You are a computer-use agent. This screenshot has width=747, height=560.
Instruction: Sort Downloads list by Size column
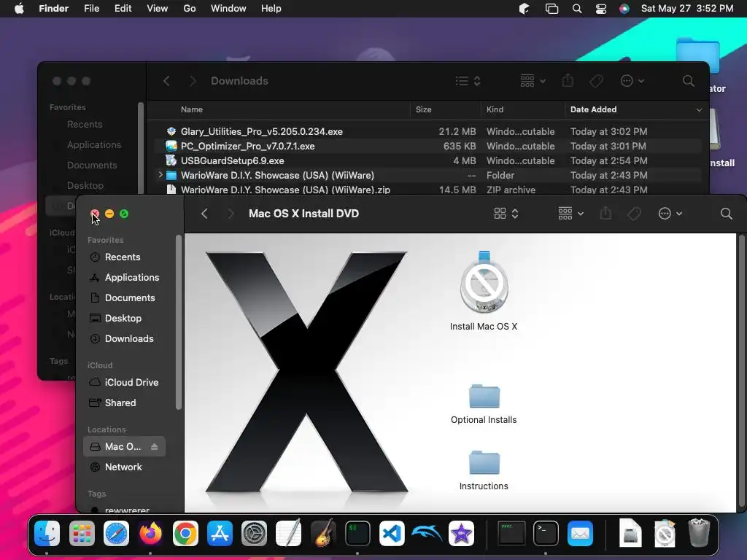[x=424, y=109]
